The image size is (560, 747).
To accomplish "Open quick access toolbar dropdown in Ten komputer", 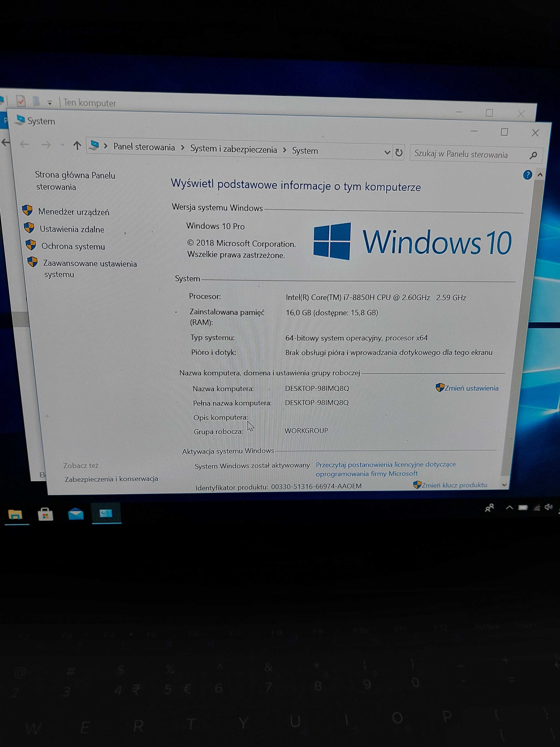I will tap(50, 103).
